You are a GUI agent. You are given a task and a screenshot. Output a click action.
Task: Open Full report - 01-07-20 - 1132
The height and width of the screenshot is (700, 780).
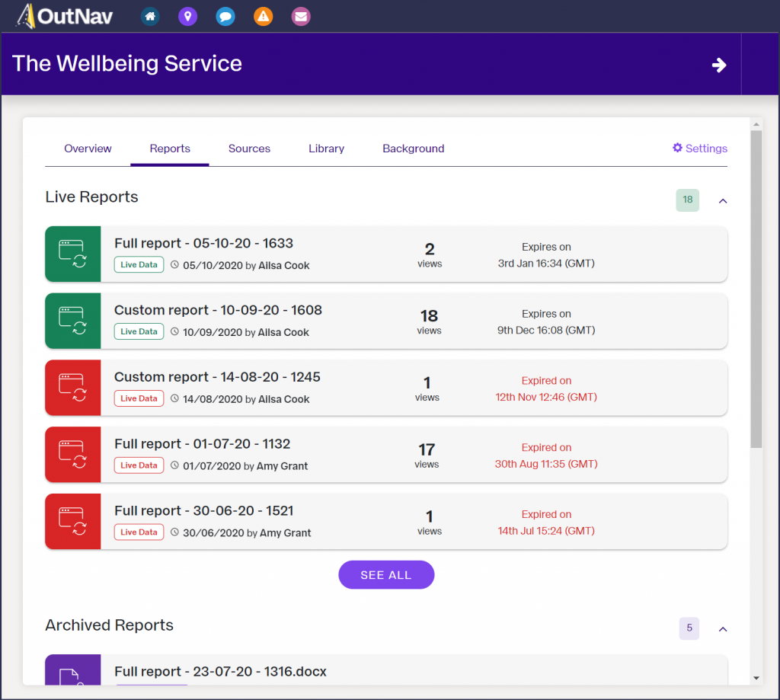click(x=202, y=444)
